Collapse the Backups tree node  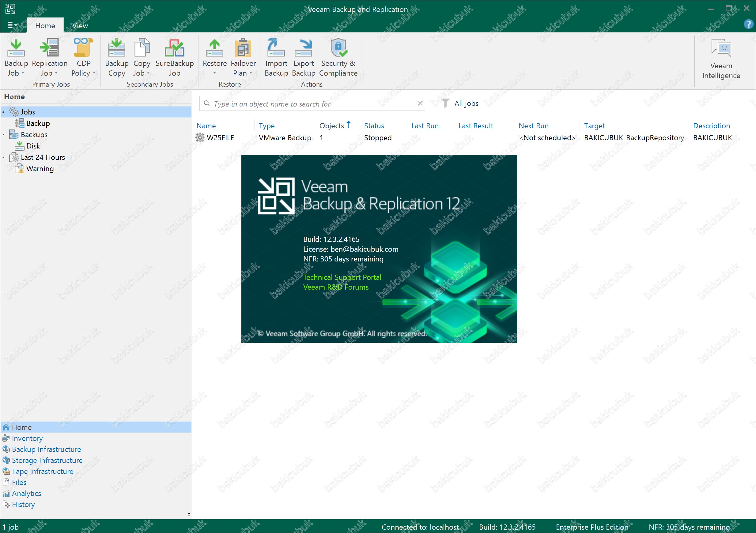4,135
